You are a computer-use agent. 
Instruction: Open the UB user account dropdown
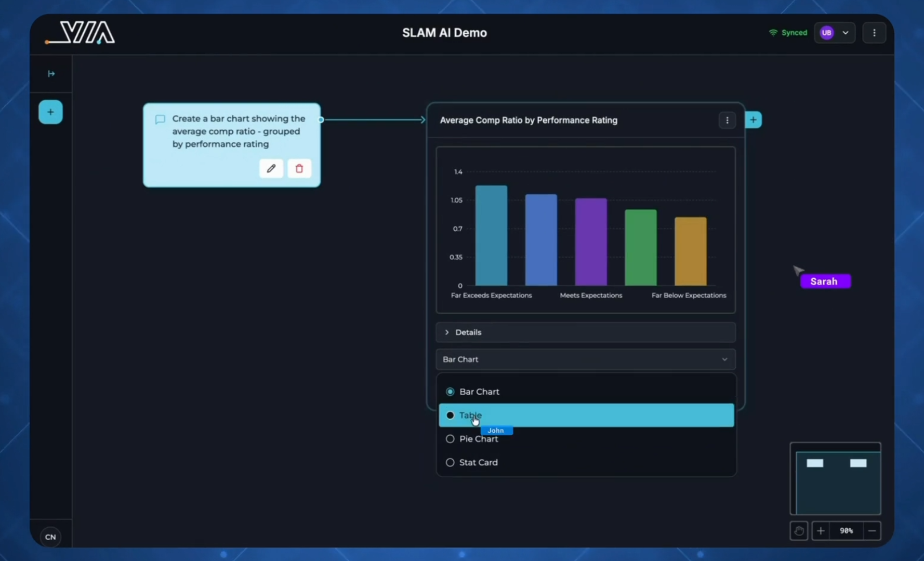coord(835,33)
